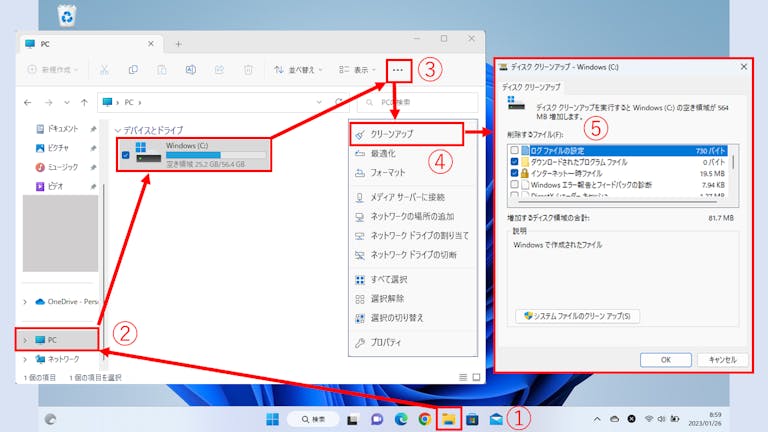Choose 最適化 from the menu
This screenshot has height=432, width=768.
(413, 153)
